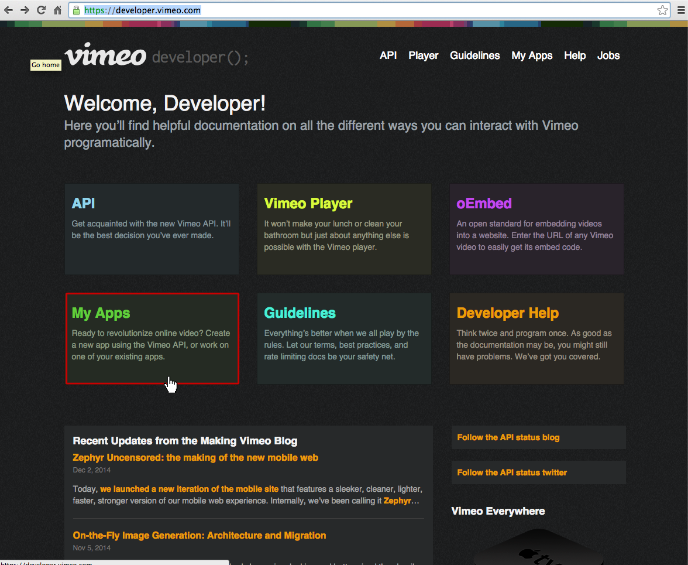This screenshot has width=688, height=565.
Task: Click the 'Dec 2, 2014' date
Action: [x=91, y=470]
